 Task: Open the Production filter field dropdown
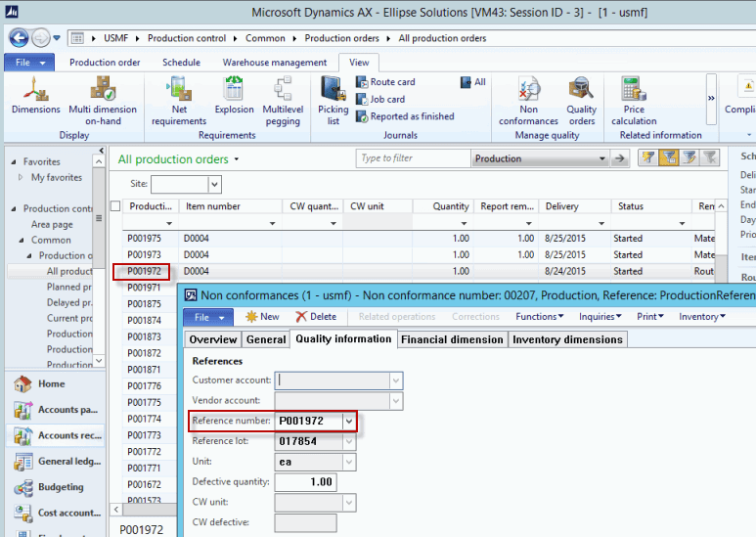click(x=601, y=158)
